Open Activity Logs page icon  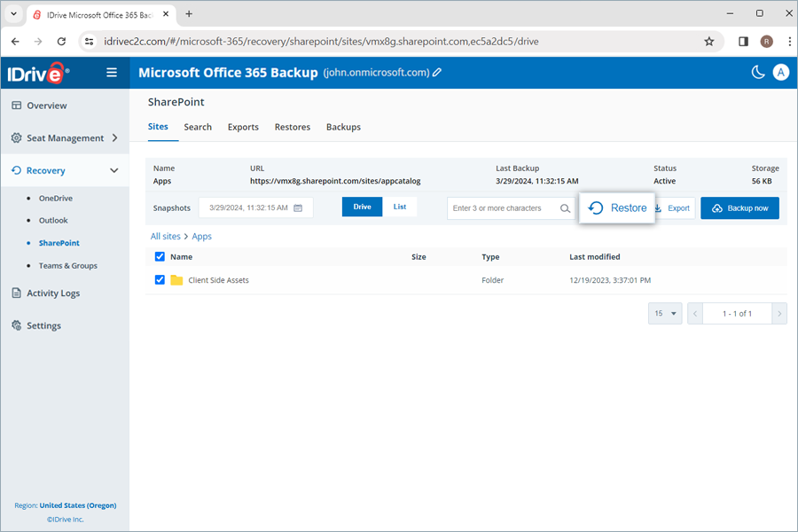click(16, 293)
